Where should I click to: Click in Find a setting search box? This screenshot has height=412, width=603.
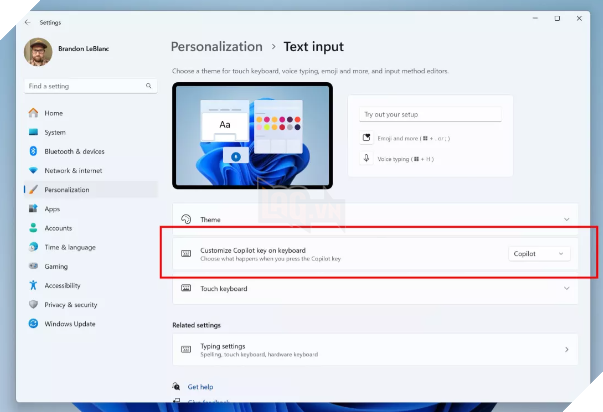click(x=91, y=86)
